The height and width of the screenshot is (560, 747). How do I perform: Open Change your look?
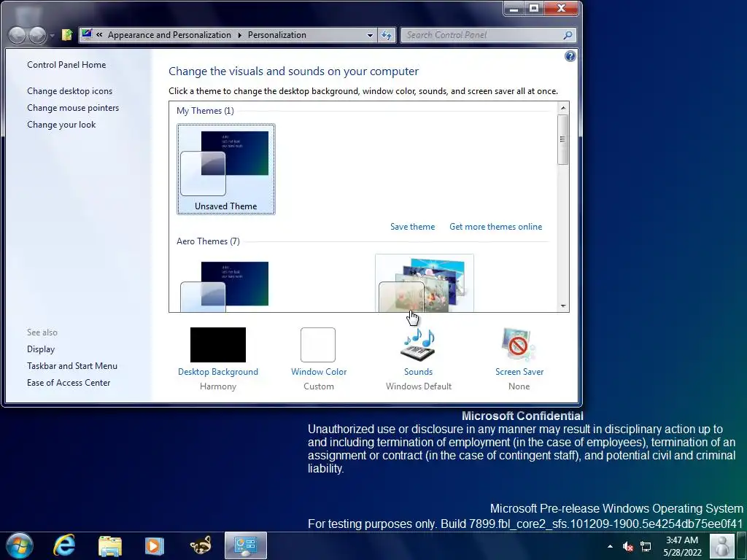(61, 124)
